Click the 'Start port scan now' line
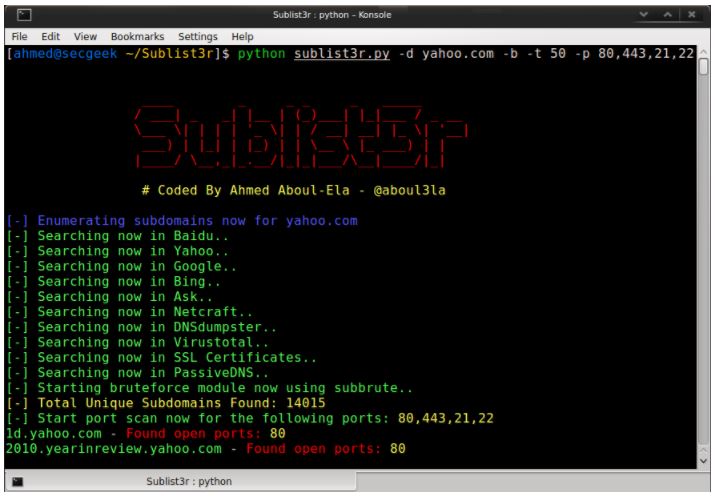This screenshot has width=715, height=496. (x=250, y=418)
